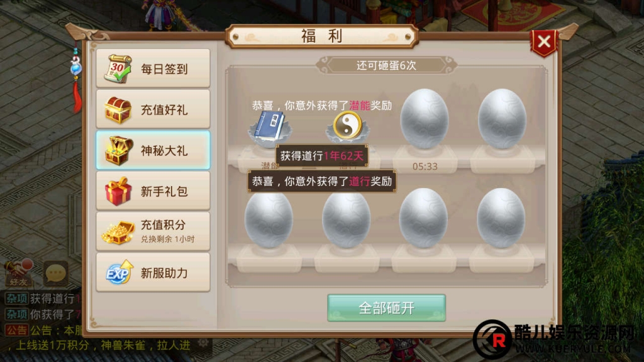Click the blue 潜能 book reward icon

pyautogui.click(x=269, y=124)
